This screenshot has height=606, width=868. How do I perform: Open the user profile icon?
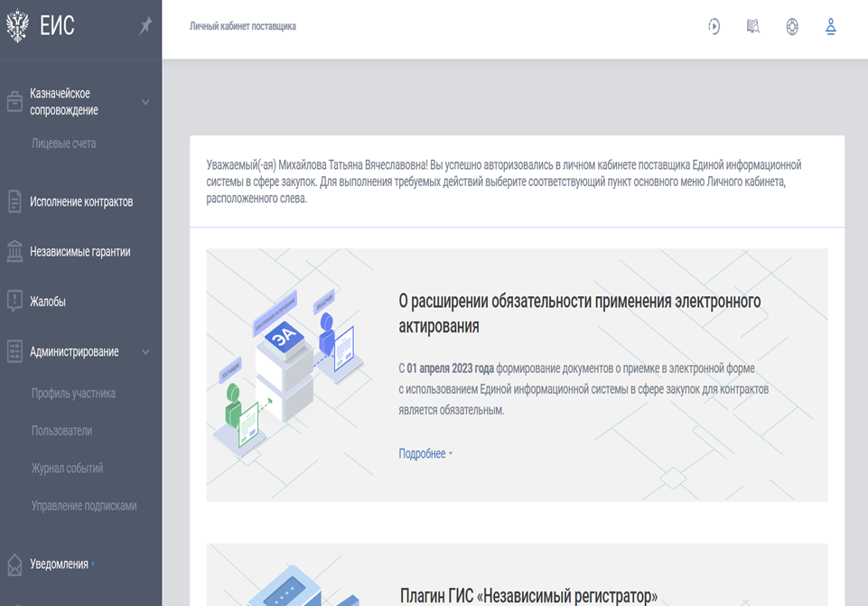[831, 27]
